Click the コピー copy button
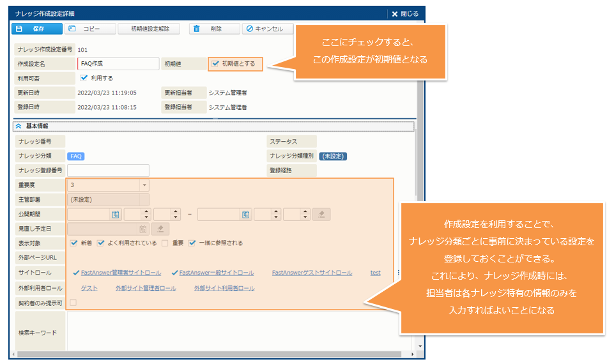The height and width of the screenshot is (364, 614). pos(91,29)
